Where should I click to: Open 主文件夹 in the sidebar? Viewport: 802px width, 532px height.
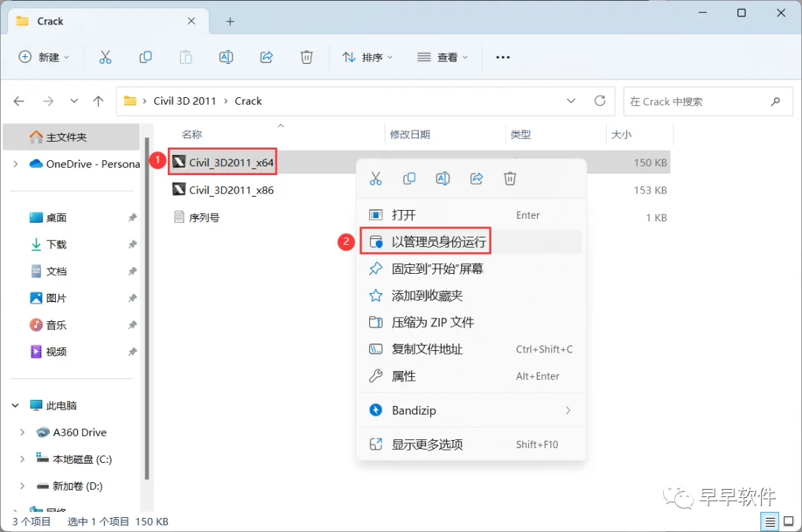click(x=71, y=137)
